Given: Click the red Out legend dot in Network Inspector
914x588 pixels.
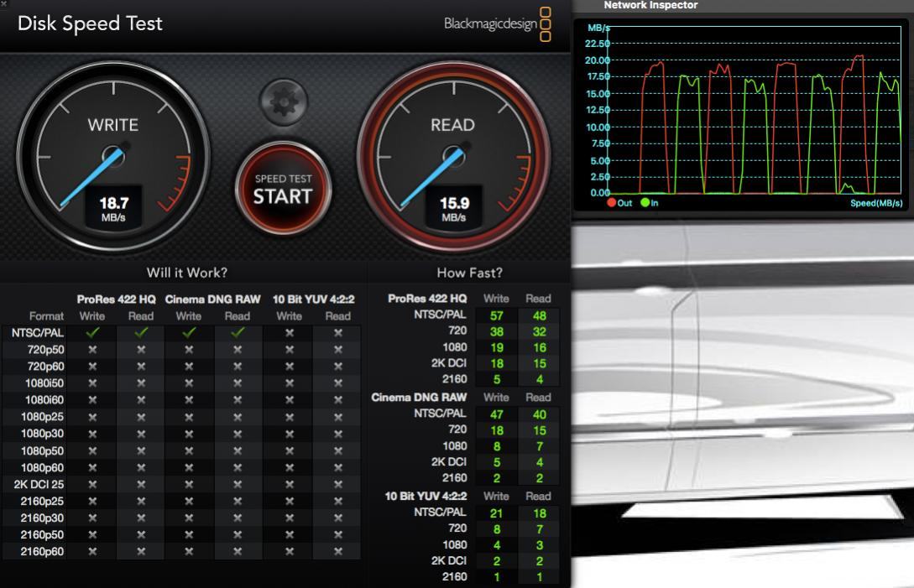Looking at the screenshot, I should [612, 203].
